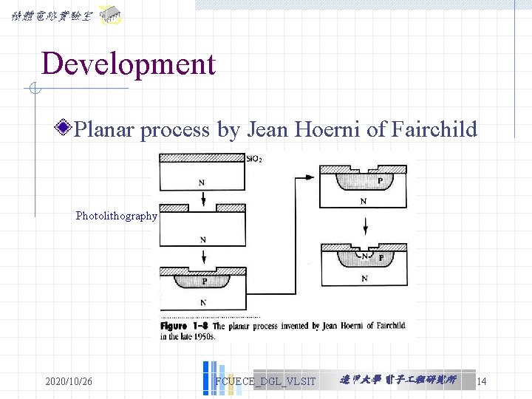Click the photolithography step diagram with oxide opening
The width and height of the screenshot is (532, 399).
pos(202,225)
